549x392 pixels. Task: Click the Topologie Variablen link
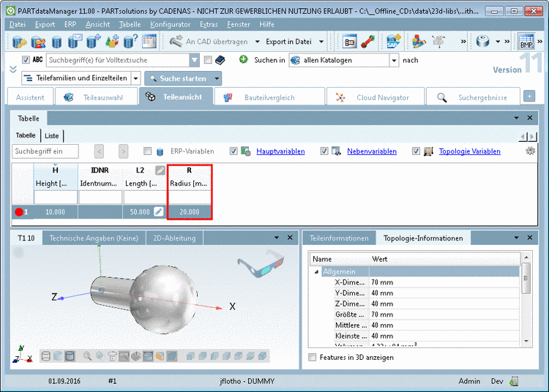coord(469,151)
